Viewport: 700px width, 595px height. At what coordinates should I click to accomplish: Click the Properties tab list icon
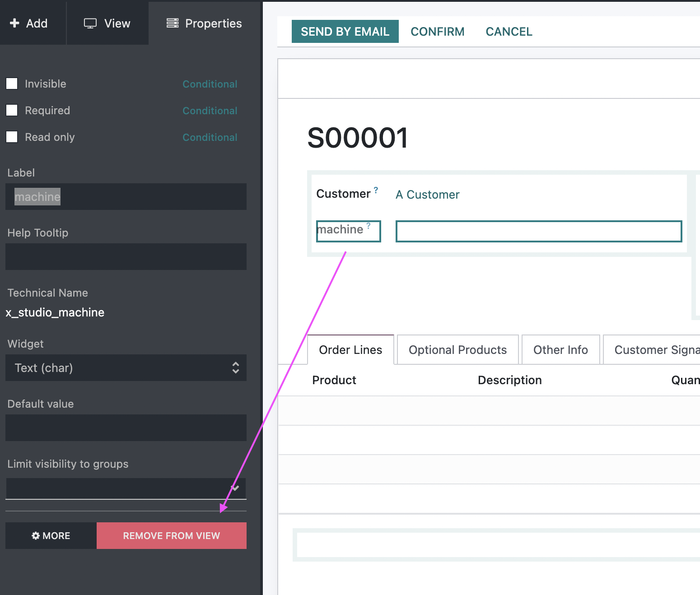(173, 23)
